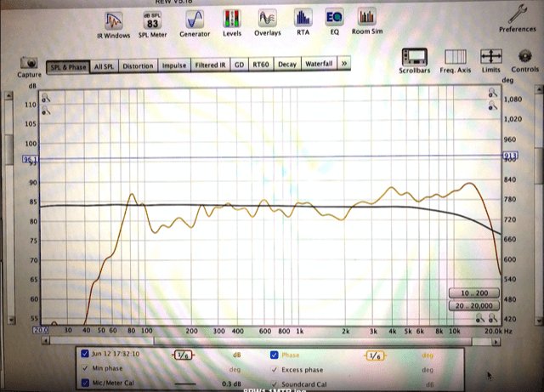Open the Levels meter window
Screen dimensions: 544x392
point(232,23)
